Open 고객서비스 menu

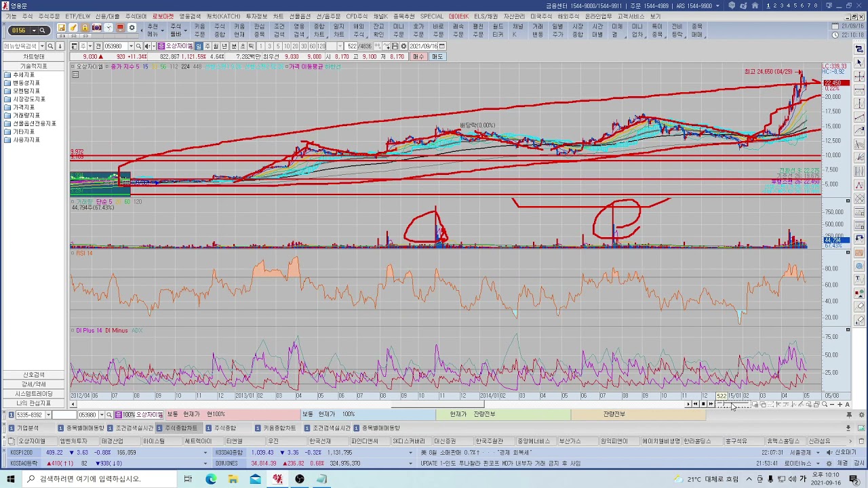(x=631, y=16)
